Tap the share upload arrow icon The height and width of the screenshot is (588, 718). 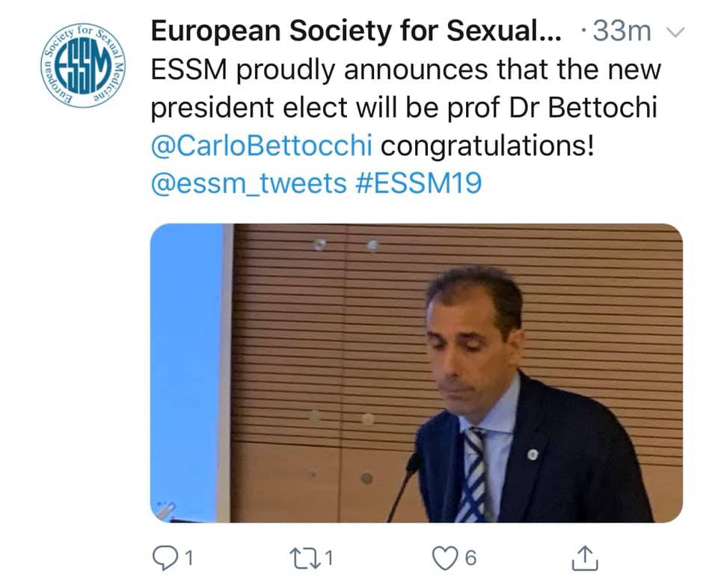pyautogui.click(x=585, y=558)
